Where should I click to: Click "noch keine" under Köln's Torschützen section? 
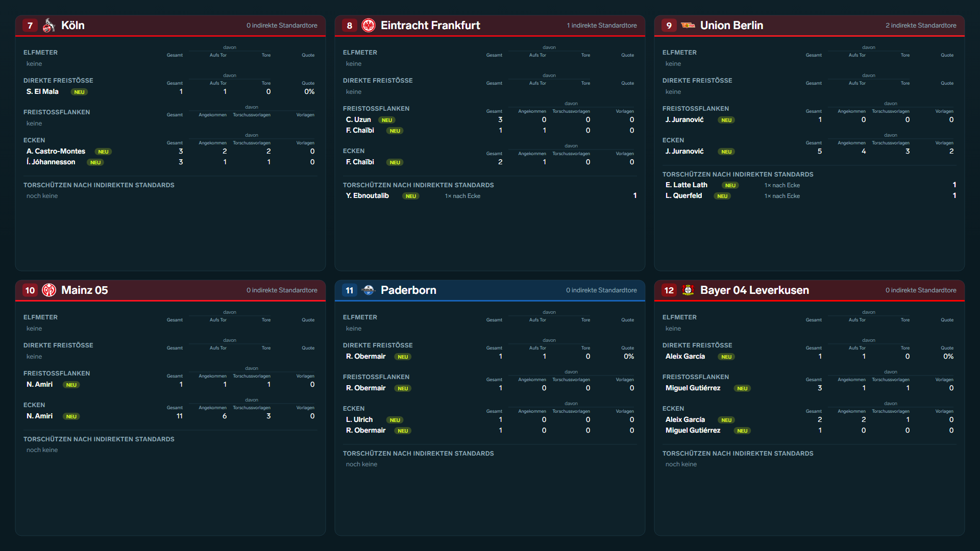pyautogui.click(x=42, y=196)
